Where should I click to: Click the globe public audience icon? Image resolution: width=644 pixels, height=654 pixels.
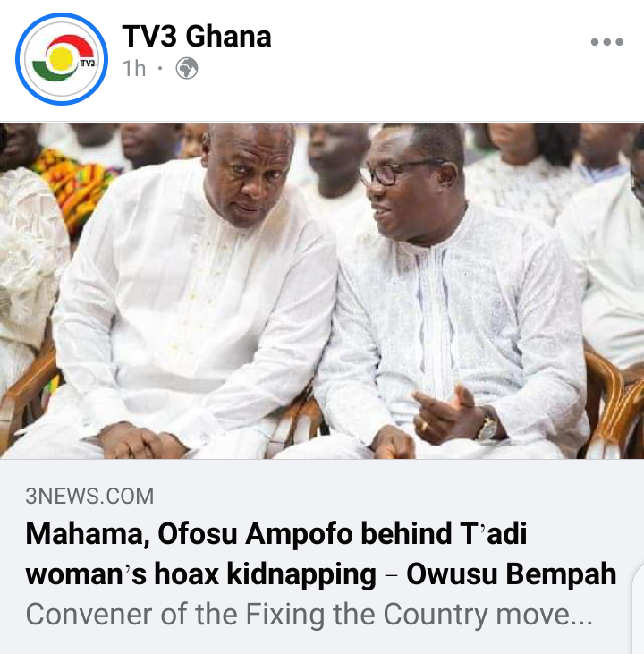(x=186, y=68)
